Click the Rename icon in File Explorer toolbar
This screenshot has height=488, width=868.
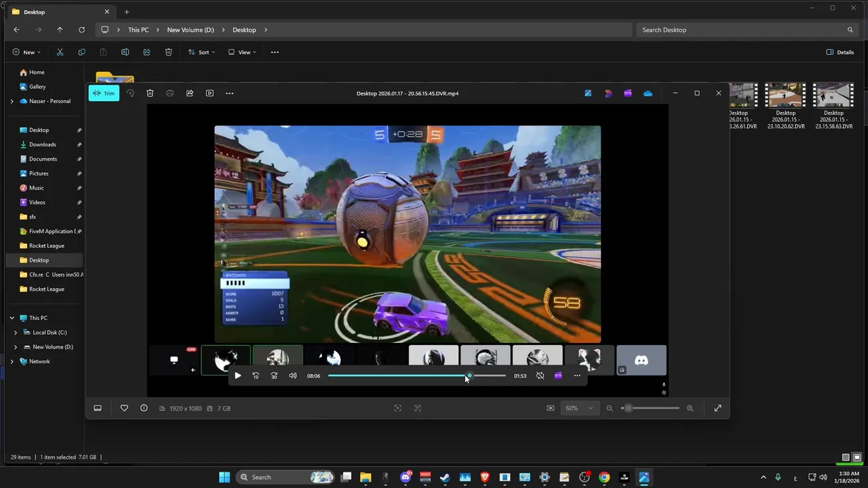pos(125,52)
